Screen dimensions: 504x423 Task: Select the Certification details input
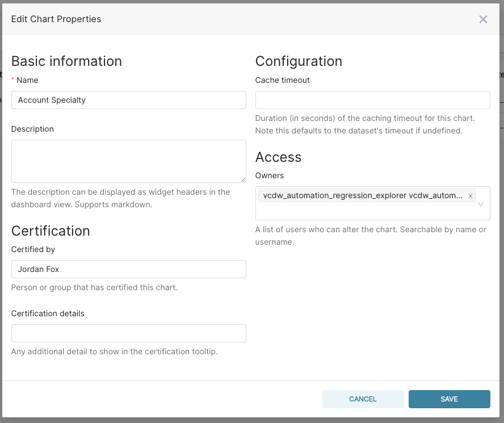click(x=128, y=333)
